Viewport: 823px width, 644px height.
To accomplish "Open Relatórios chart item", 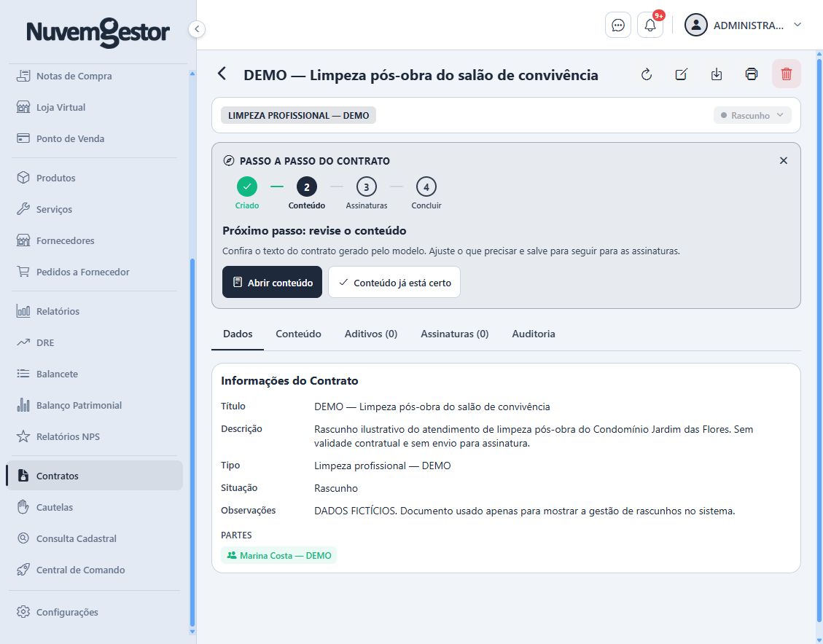I will (x=95, y=311).
